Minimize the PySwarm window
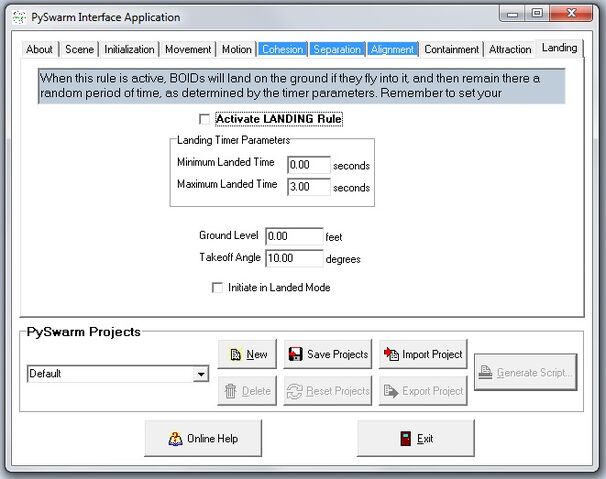 point(513,14)
